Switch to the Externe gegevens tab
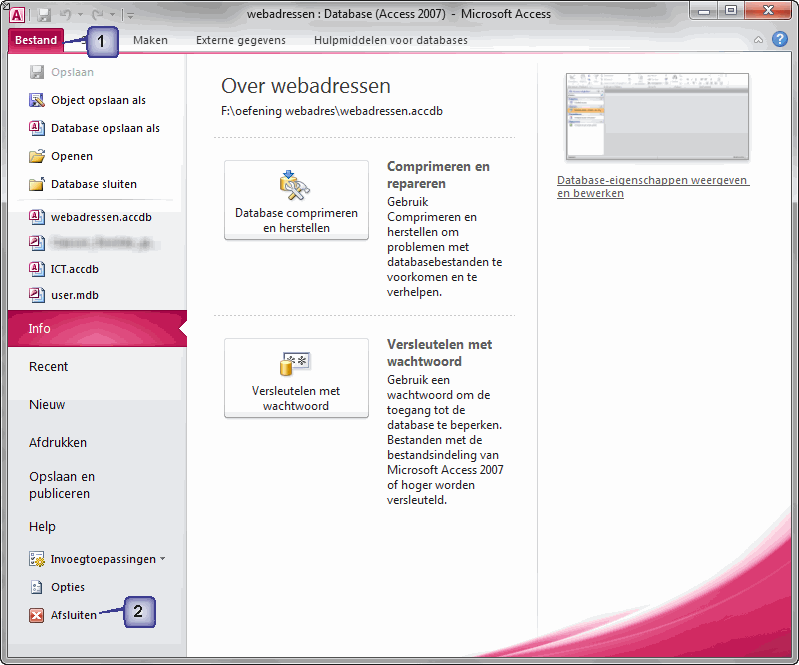This screenshot has height=665, width=799. pyautogui.click(x=241, y=40)
